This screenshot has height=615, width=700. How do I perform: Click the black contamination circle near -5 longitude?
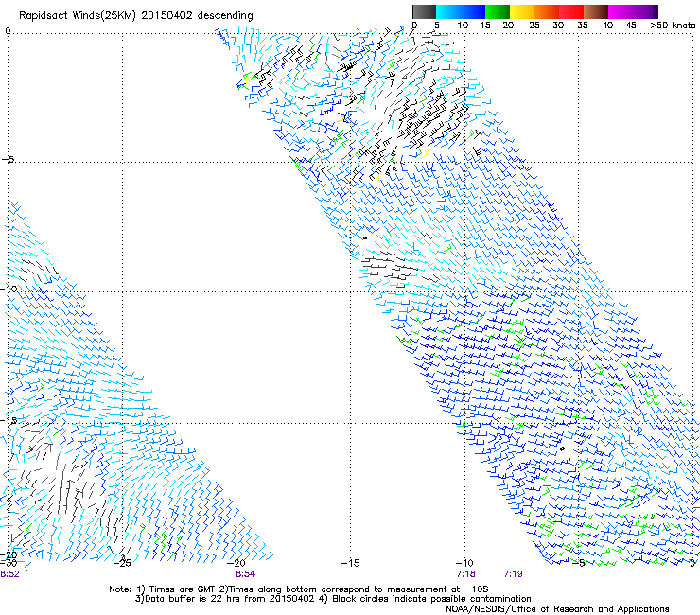(563, 448)
